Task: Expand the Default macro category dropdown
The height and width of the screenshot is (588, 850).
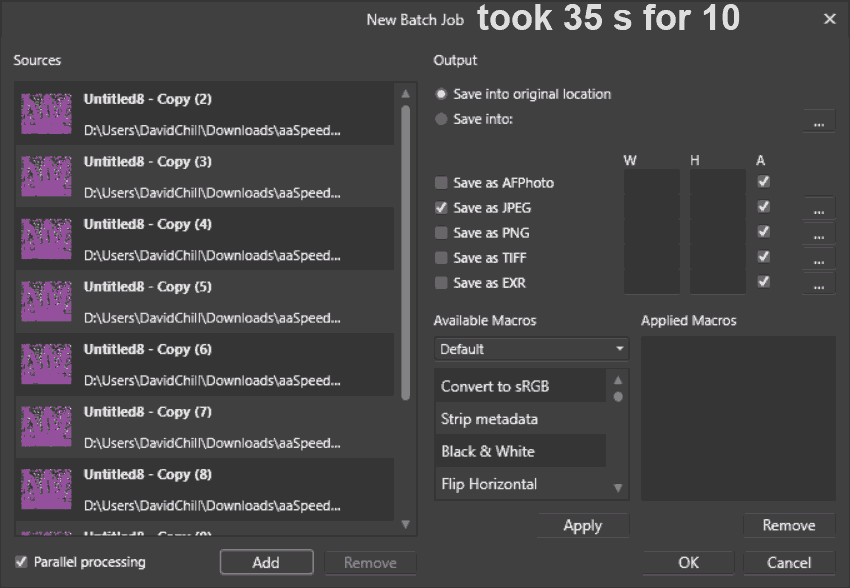Action: pyautogui.click(x=531, y=349)
